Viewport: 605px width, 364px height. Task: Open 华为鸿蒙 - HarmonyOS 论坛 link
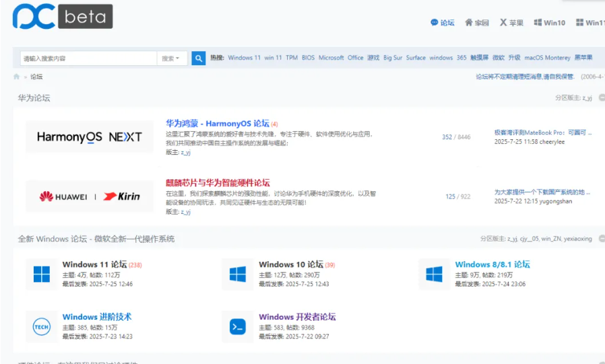coord(218,123)
